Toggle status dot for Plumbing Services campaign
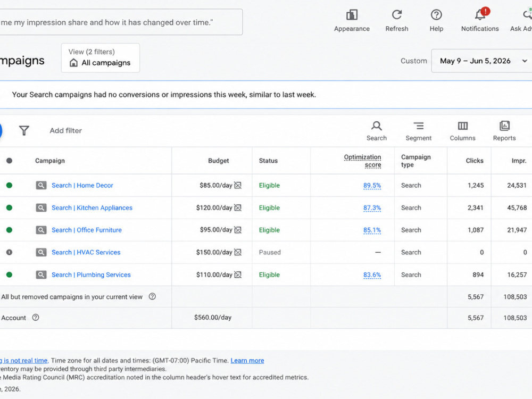The image size is (532, 399). 9,275
